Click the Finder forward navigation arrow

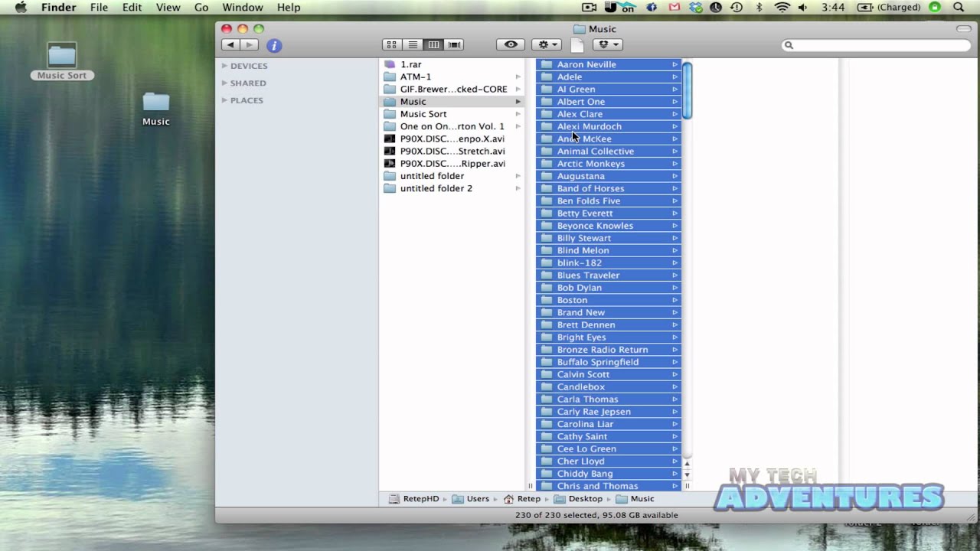click(x=249, y=45)
